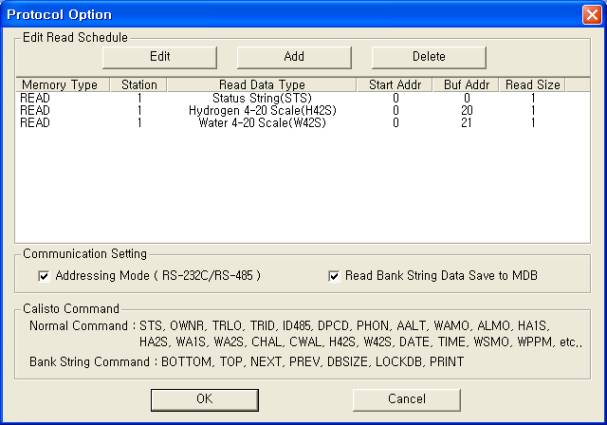
Task: Click the Station column header
Action: [138, 85]
